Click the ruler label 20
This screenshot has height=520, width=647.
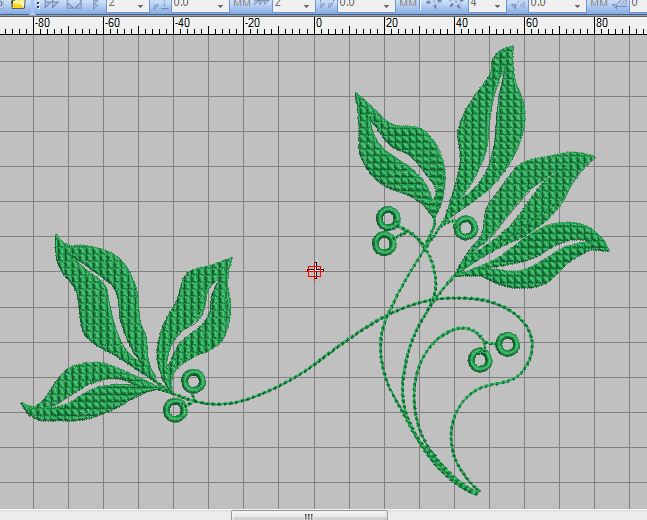(392, 23)
